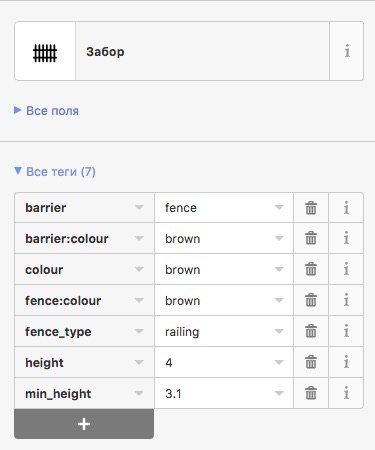
Task: Delete the barrier tag
Action: [x=311, y=208]
